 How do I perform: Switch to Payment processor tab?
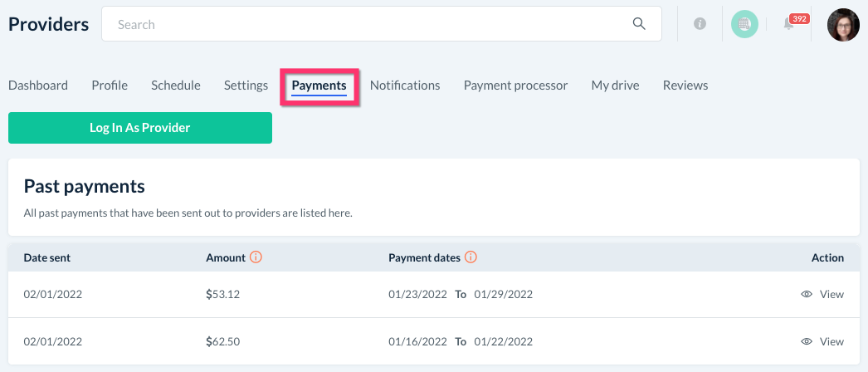point(515,85)
